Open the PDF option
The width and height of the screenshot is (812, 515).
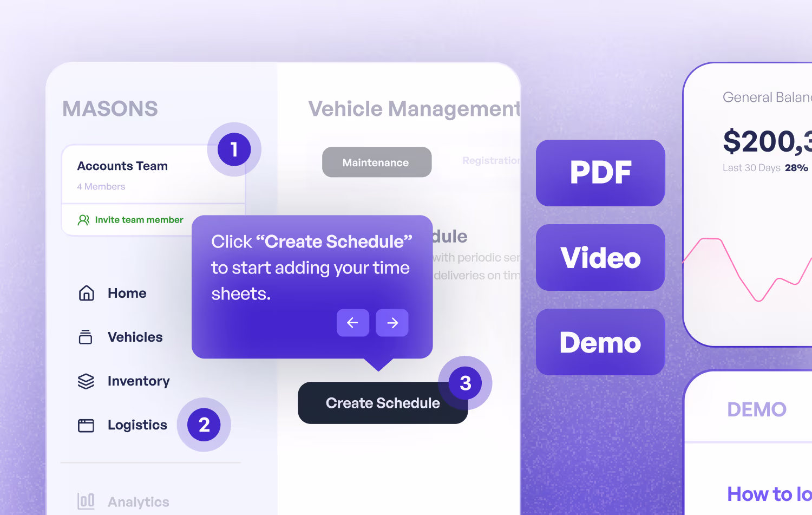click(x=600, y=173)
